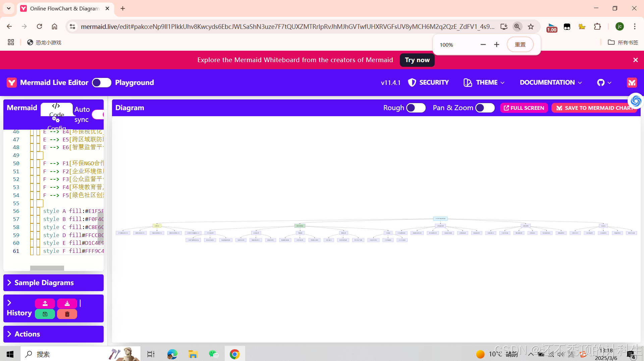Save the current diagram using the save disk icon
Image resolution: width=644 pixels, height=361 pixels.
(x=45, y=314)
